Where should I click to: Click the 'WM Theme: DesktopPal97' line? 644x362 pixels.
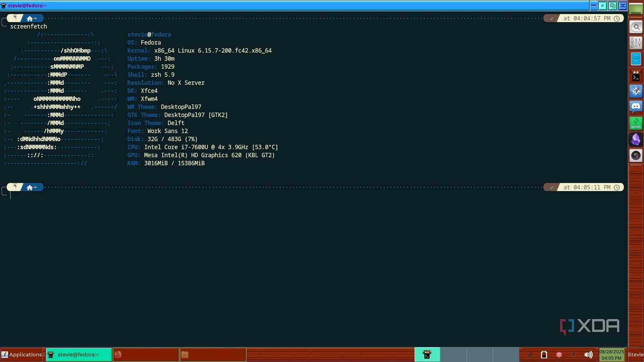[164, 107]
